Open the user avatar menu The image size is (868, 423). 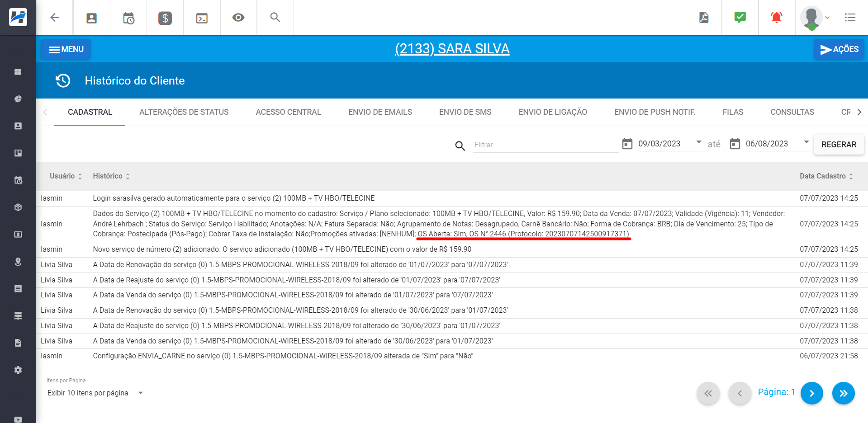click(x=814, y=18)
